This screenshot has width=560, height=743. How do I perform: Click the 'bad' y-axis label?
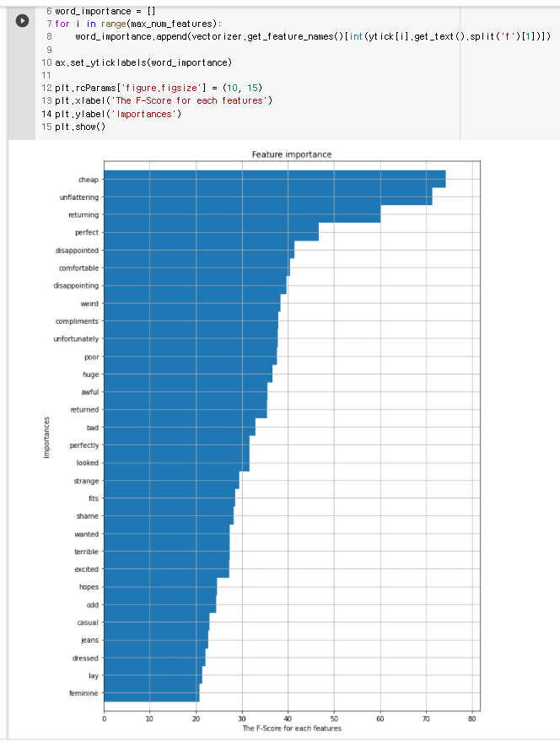coord(93,428)
